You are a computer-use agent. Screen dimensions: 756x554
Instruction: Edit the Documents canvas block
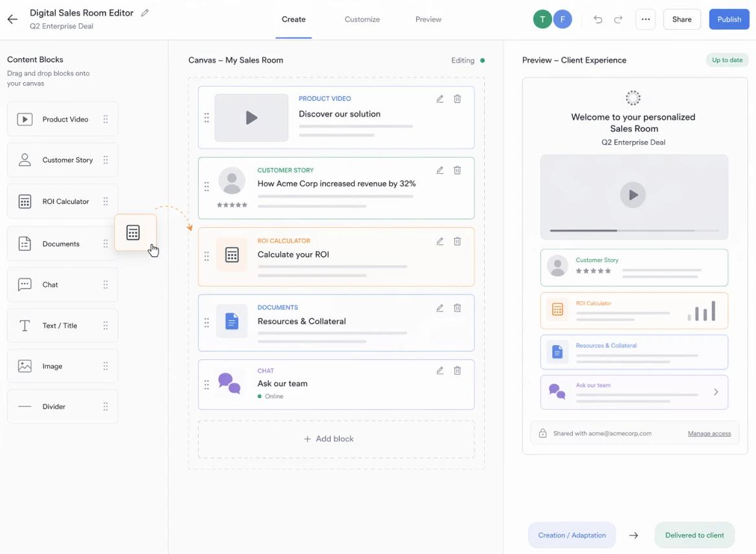(x=439, y=308)
